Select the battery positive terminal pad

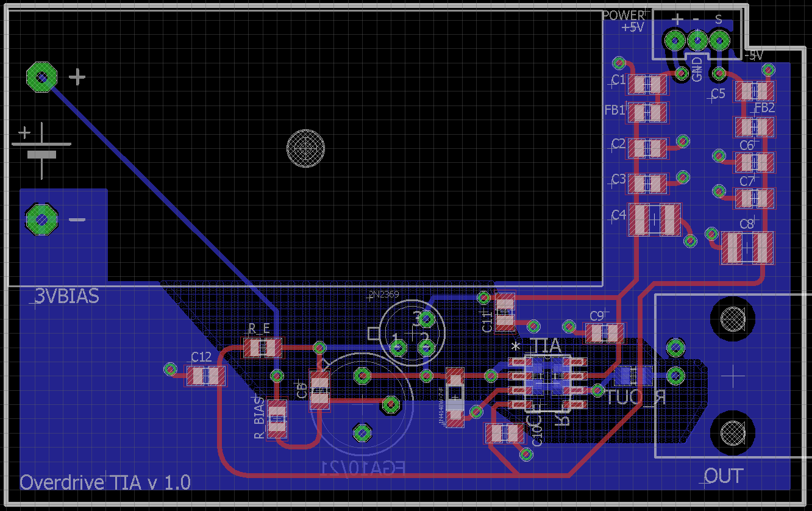pos(41,77)
